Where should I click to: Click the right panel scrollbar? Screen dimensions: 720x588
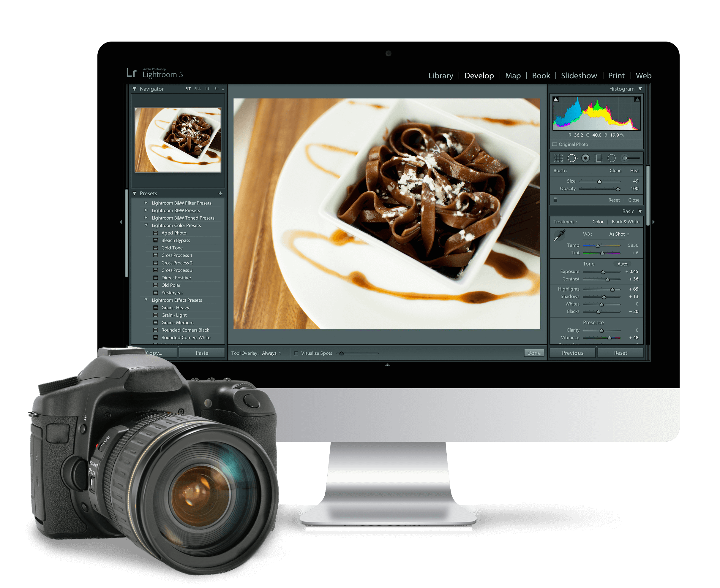click(x=648, y=196)
